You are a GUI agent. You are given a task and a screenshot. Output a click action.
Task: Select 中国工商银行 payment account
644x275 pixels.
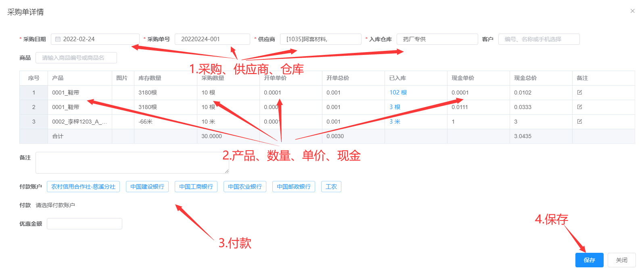click(196, 187)
